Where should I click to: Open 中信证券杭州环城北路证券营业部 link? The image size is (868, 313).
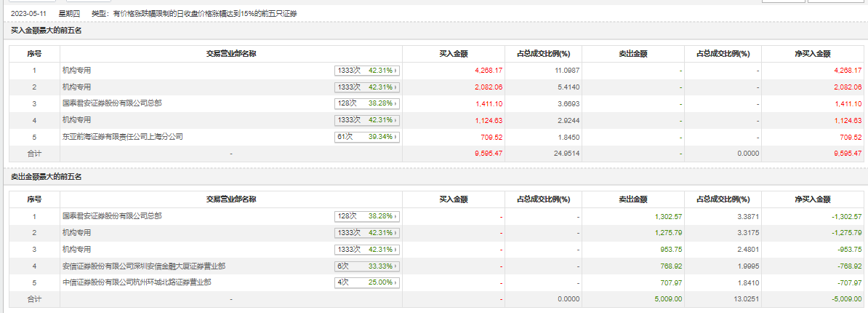pos(138,282)
